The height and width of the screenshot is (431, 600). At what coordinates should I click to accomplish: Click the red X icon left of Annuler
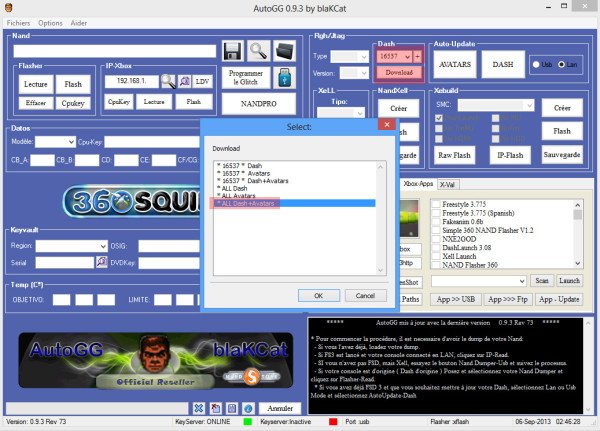[215, 408]
